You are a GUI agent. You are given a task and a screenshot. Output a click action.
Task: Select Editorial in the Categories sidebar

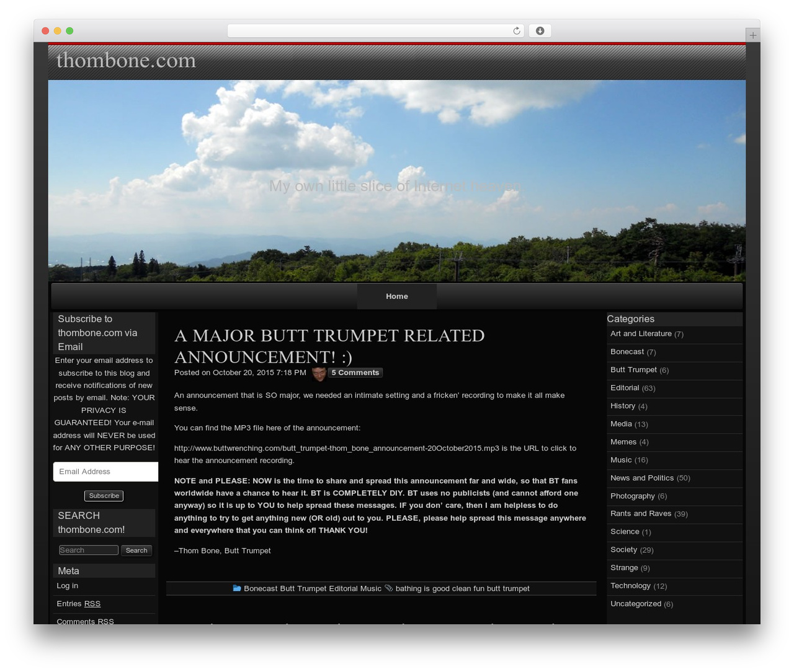tap(625, 387)
